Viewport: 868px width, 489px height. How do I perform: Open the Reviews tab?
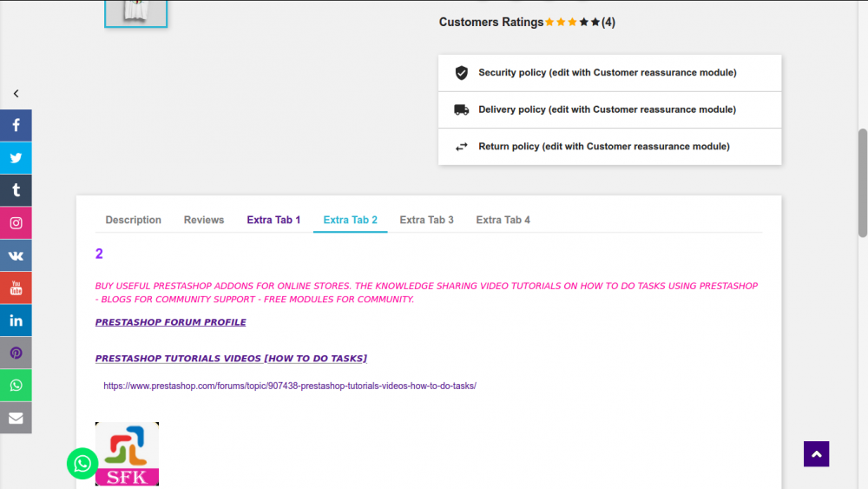[204, 220]
